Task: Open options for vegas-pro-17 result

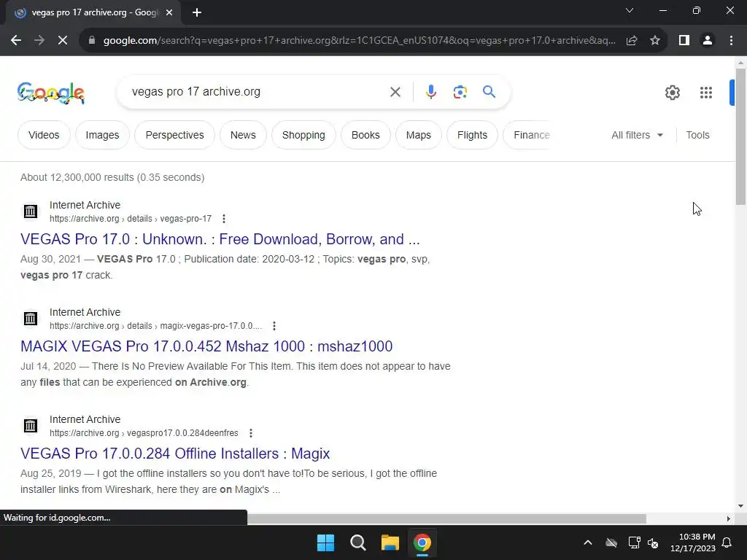Action: pos(224,219)
